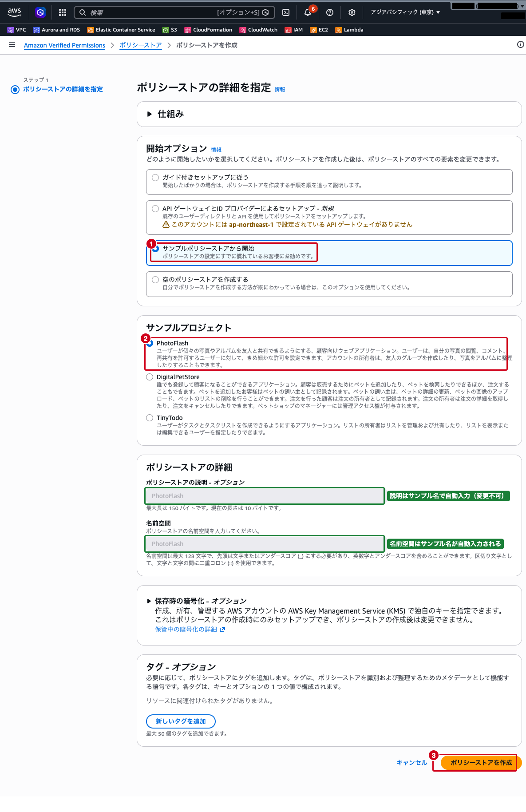526x812 pixels.
Task: Click the ポリシーストアの説明 PhotoFlash field
Action: [x=265, y=496]
